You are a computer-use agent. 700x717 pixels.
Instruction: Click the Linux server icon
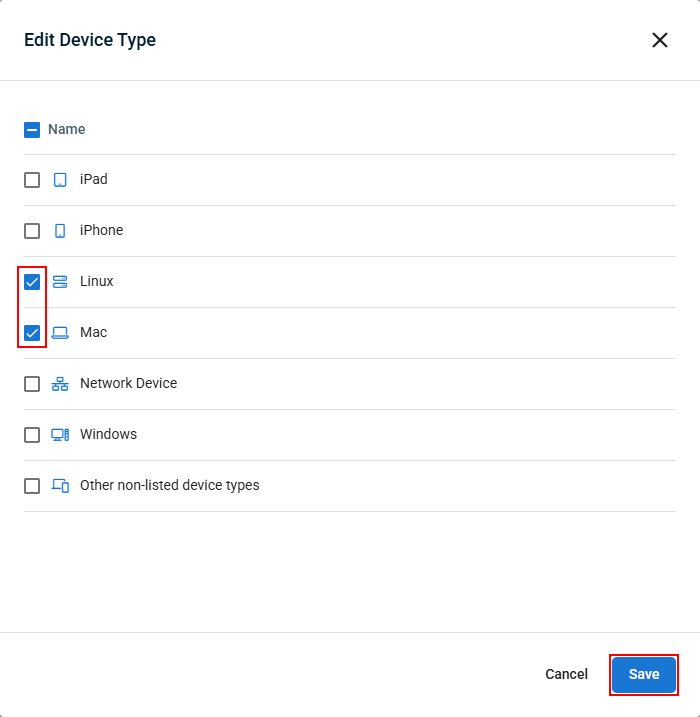pos(60,282)
